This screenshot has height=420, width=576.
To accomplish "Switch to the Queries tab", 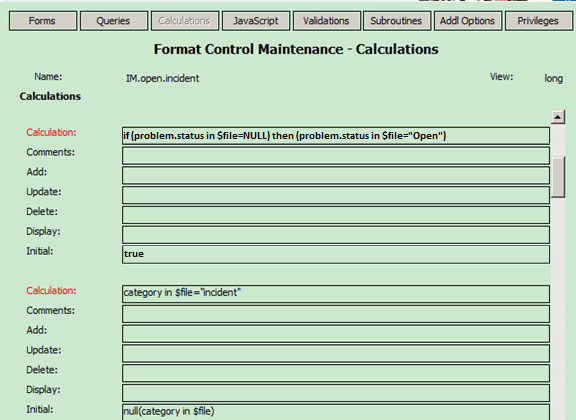I will (114, 21).
